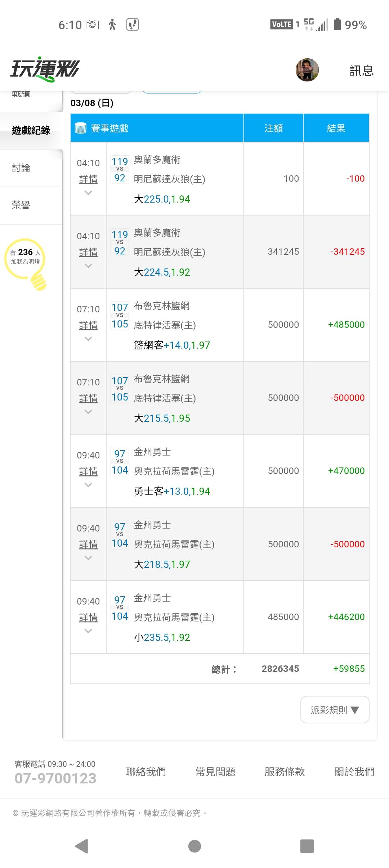This screenshot has height=868, width=389.
Task: Expand chevron under last 09:40 Warriors game
Action: click(x=88, y=631)
